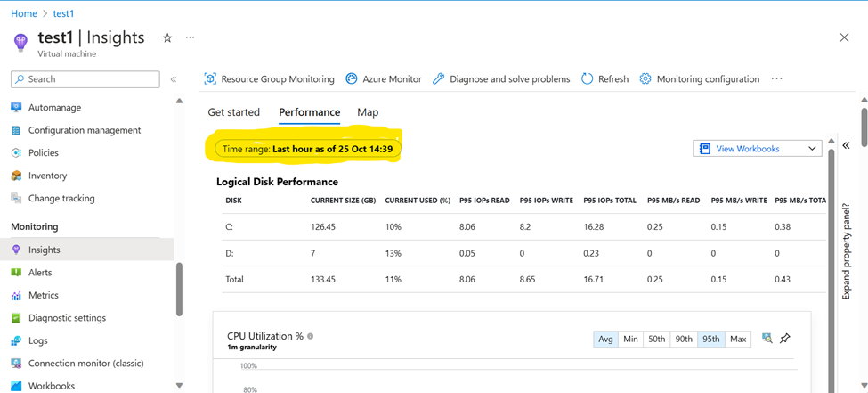Select the C: disk row
The width and height of the screenshot is (868, 393).
click(523, 227)
